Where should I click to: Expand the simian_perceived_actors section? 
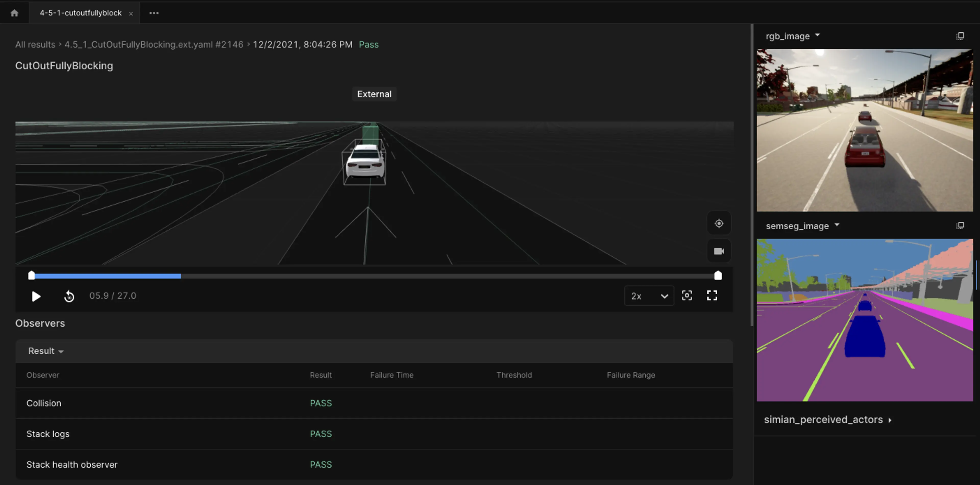click(827, 419)
